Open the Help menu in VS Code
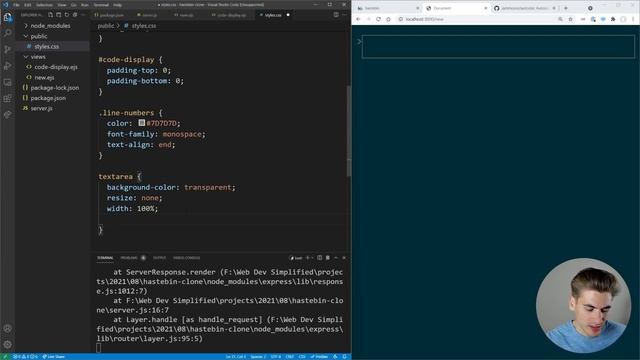This screenshot has height=360, width=640. pyautogui.click(x=118, y=4)
